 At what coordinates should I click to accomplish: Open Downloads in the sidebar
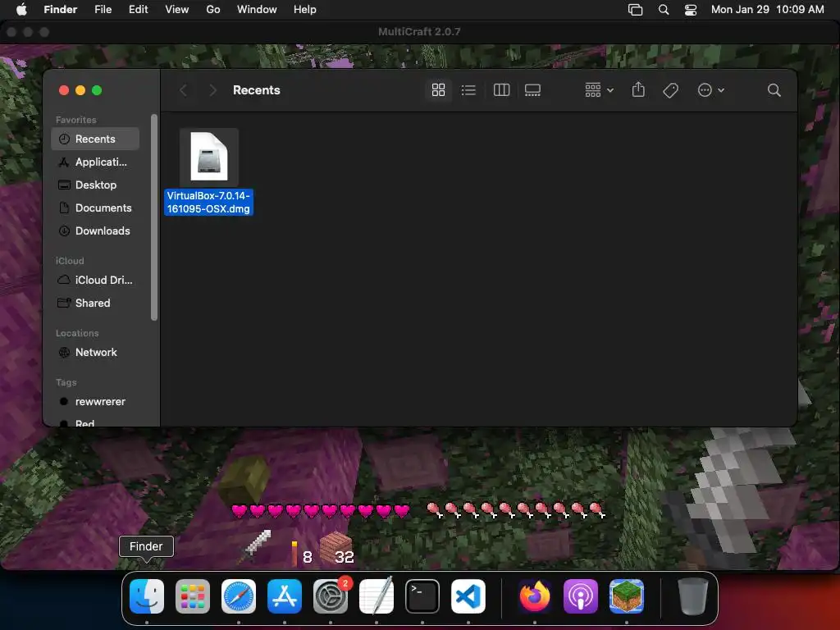pos(95,231)
